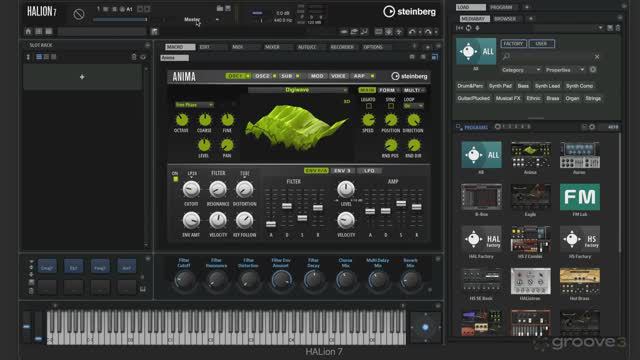Click the magnifier search icon in MediaBay
Viewport: 640px width, 360px height.
pyautogui.click(x=506, y=56)
